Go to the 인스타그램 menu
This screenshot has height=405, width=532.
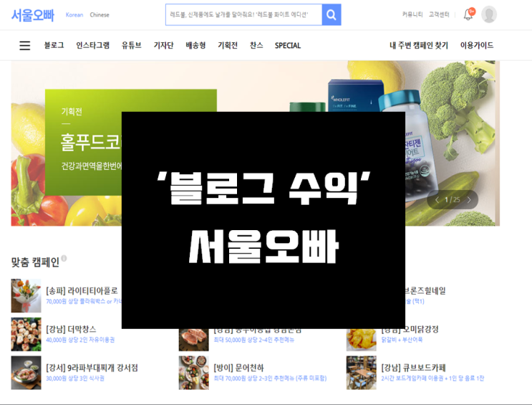pos(92,46)
